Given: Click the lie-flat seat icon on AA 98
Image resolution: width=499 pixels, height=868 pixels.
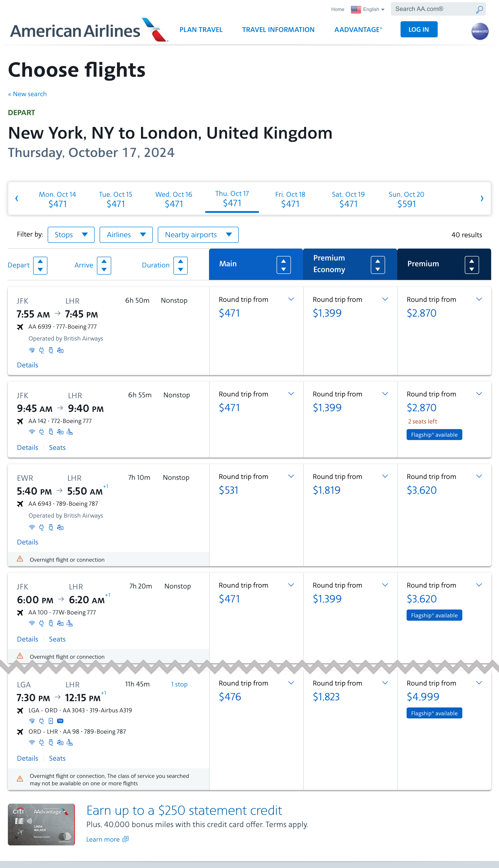Looking at the screenshot, I should (69, 742).
